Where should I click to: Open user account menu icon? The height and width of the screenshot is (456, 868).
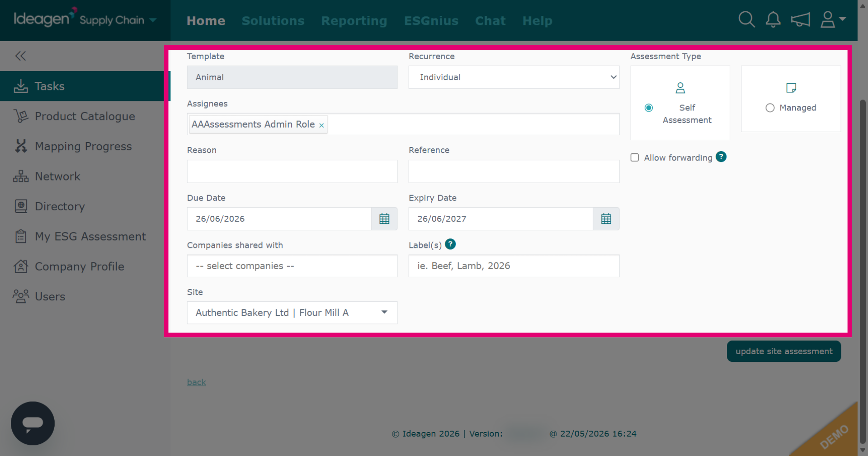pos(833,19)
